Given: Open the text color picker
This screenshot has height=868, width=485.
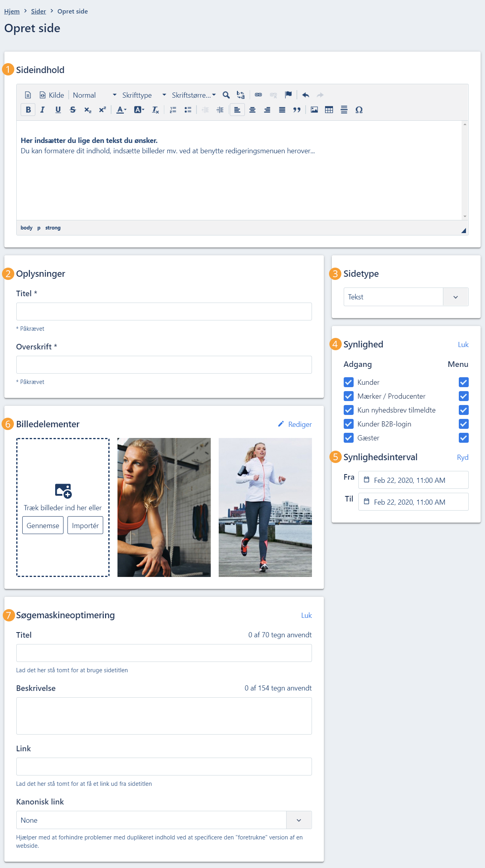Looking at the screenshot, I should click(x=121, y=110).
